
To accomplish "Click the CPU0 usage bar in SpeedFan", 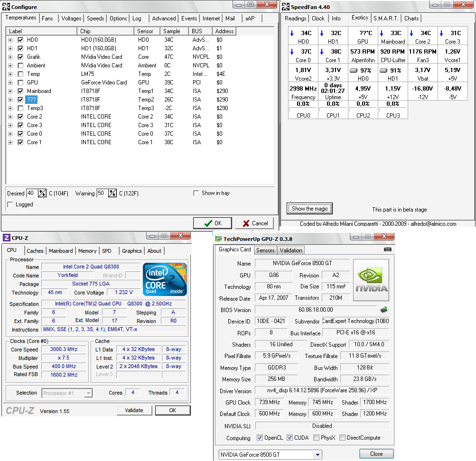I will [303, 110].
